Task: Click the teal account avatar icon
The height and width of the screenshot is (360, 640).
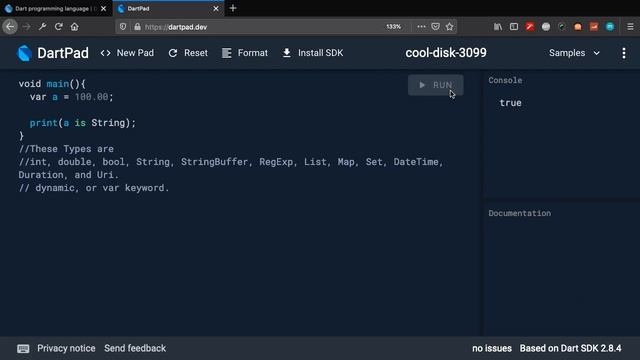Action: point(610,27)
